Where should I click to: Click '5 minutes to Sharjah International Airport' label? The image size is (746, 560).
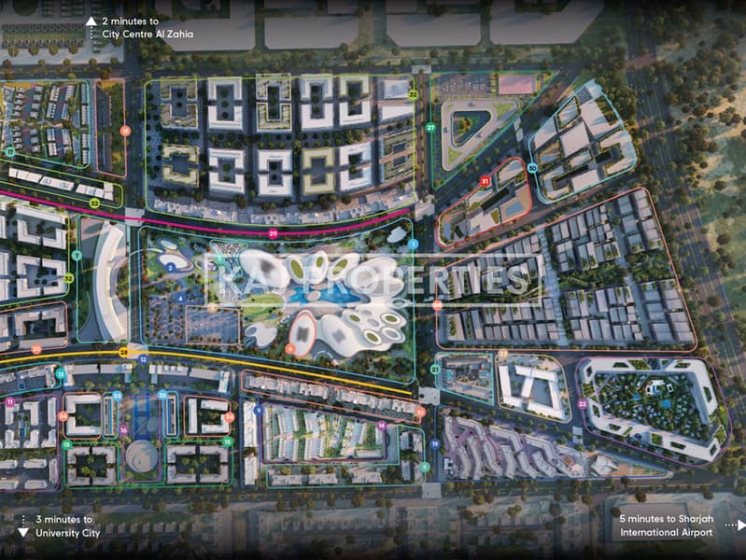(666, 525)
